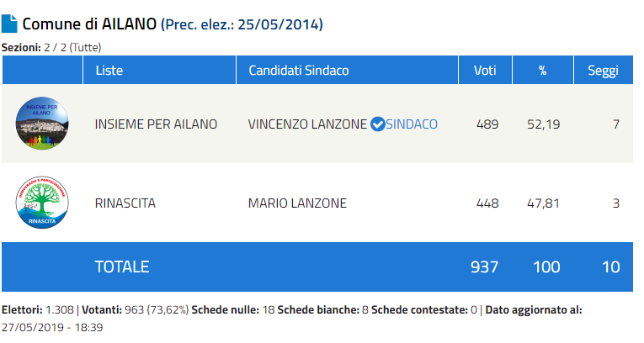Click candidate name VINCENZO LANZONE
The width and height of the screenshot is (644, 343).
tap(307, 124)
